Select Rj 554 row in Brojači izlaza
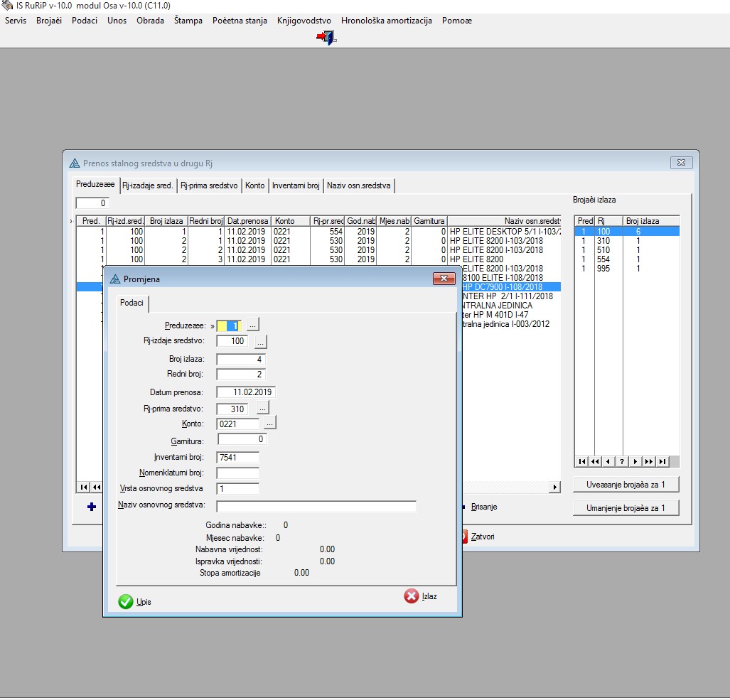The width and height of the screenshot is (730, 700). tap(603, 259)
